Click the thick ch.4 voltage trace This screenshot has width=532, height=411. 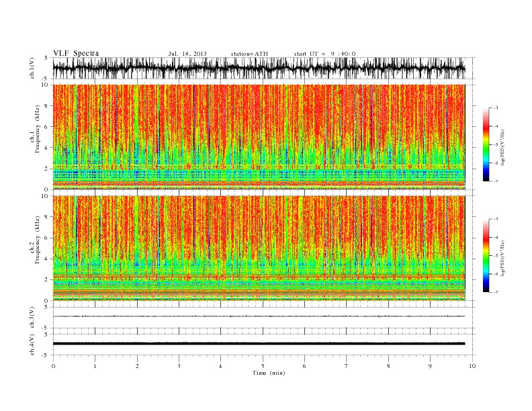coord(259,344)
